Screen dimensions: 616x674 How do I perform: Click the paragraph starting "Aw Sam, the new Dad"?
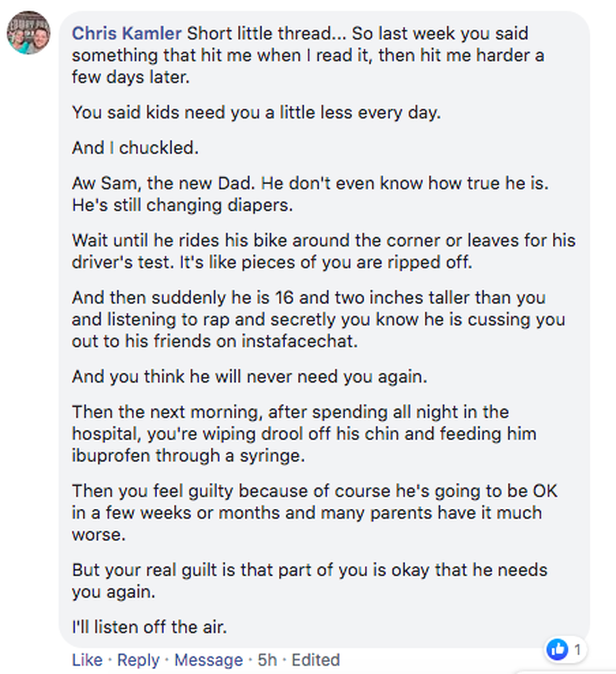[x=310, y=194]
